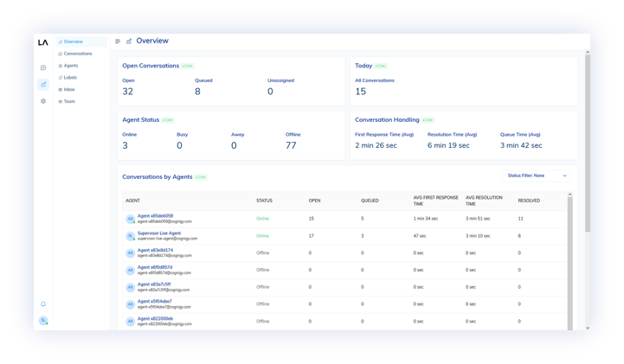This screenshot has width=624, height=364.
Task: Click avatar of Agent x83e8d174
Action: (x=130, y=253)
